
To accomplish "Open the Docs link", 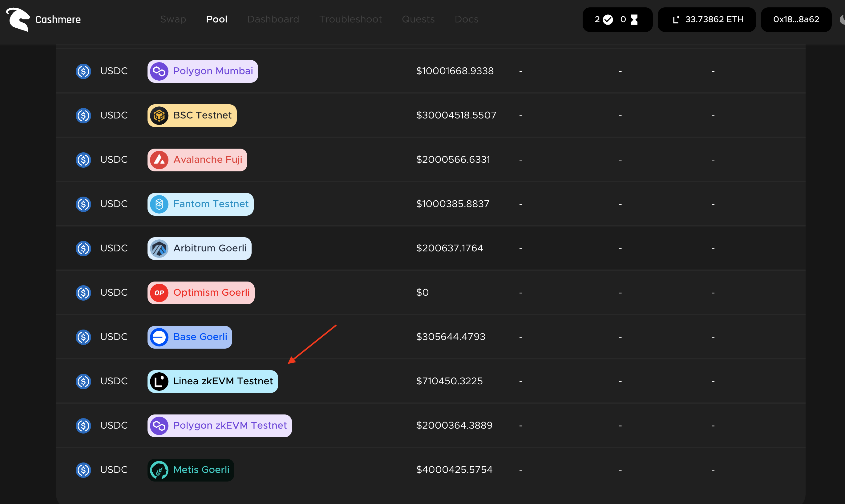I will click(466, 19).
